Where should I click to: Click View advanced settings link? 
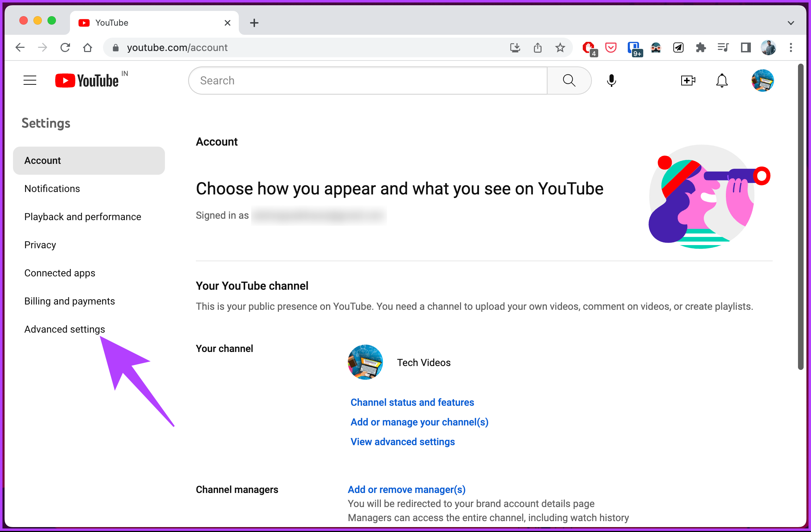coord(403,442)
